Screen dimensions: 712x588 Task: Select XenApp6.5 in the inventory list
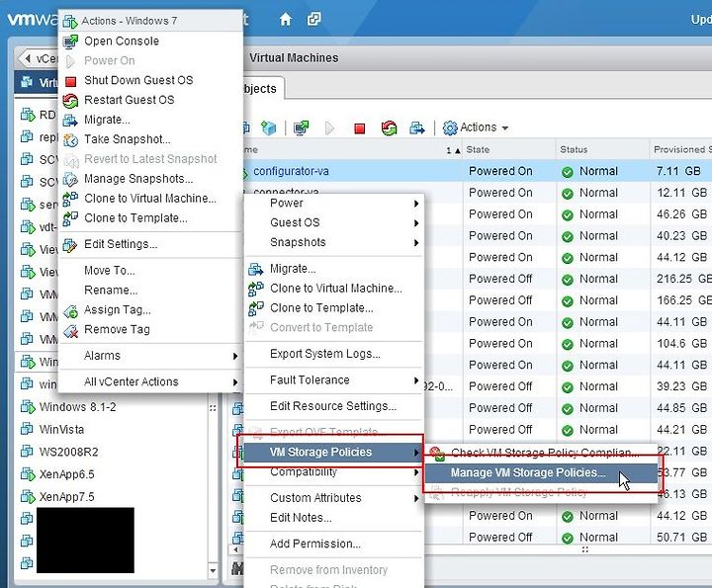(x=67, y=474)
